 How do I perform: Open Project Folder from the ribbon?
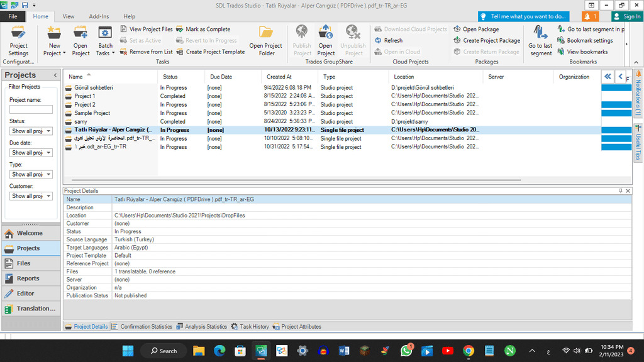(x=265, y=40)
